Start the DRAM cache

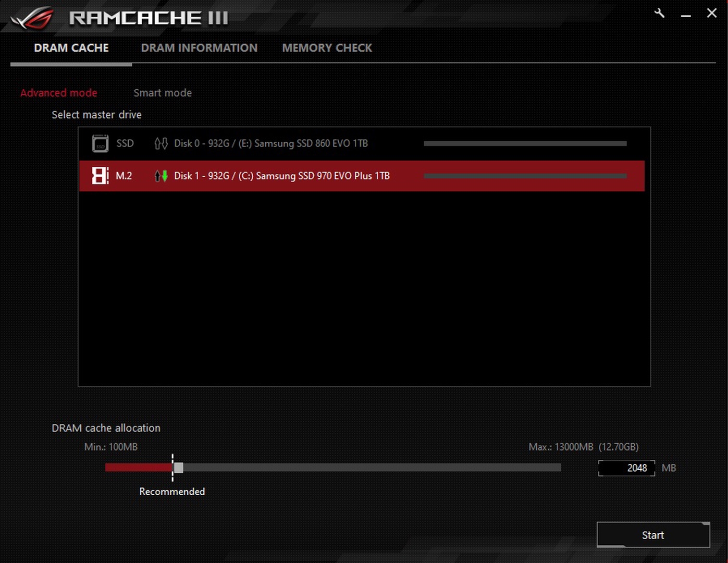point(653,535)
